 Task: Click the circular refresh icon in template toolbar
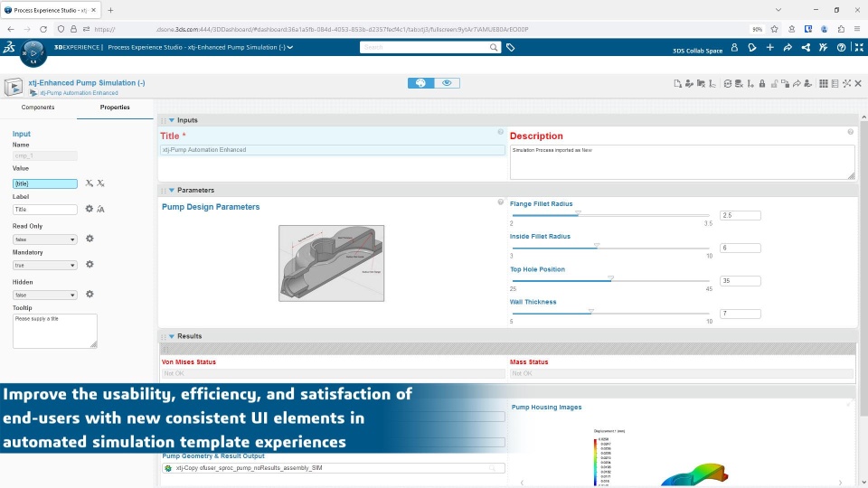pyautogui.click(x=727, y=83)
